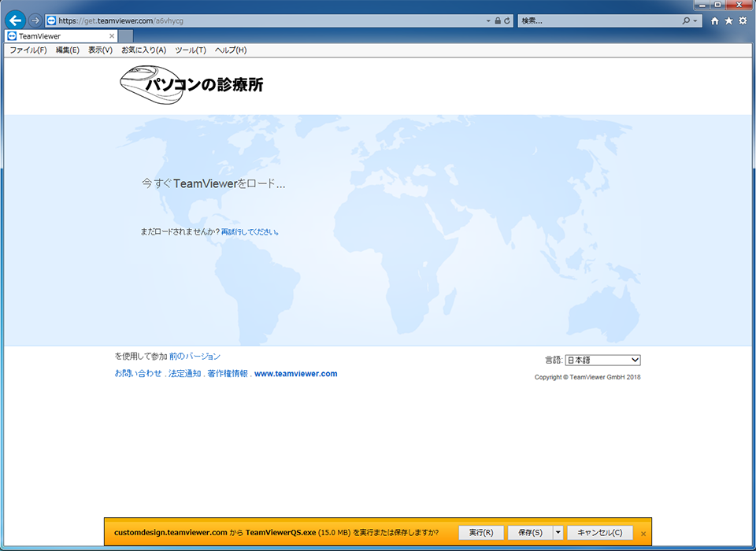This screenshot has height=551, width=756.
Task: Open the ヘルプ(H) menu
Action: coord(231,50)
